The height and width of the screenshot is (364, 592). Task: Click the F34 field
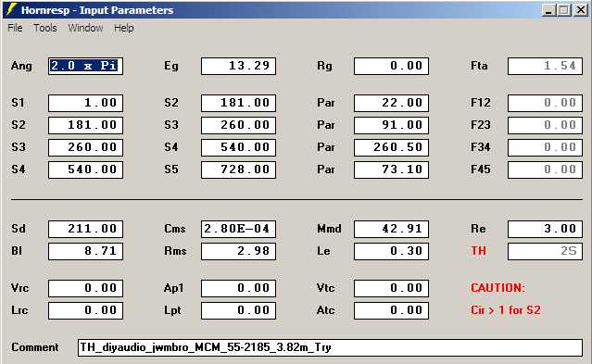[545, 147]
